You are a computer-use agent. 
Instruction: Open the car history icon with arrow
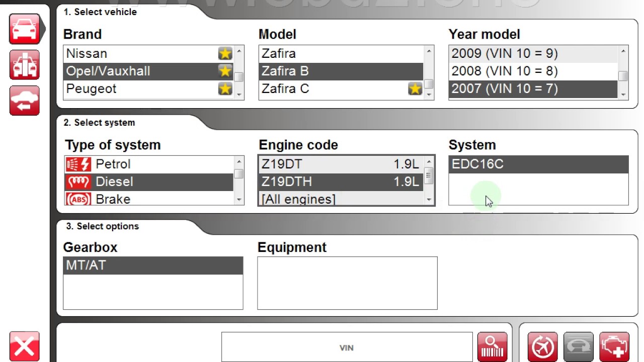pyautogui.click(x=24, y=101)
